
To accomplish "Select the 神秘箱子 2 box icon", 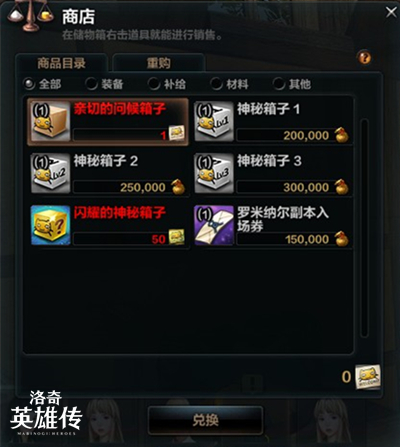I will tap(50, 173).
